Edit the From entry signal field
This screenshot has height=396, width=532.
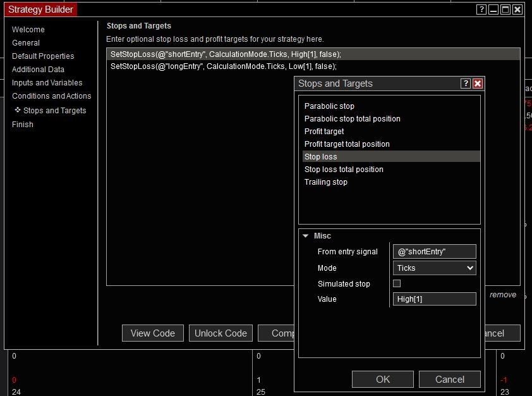click(x=434, y=252)
